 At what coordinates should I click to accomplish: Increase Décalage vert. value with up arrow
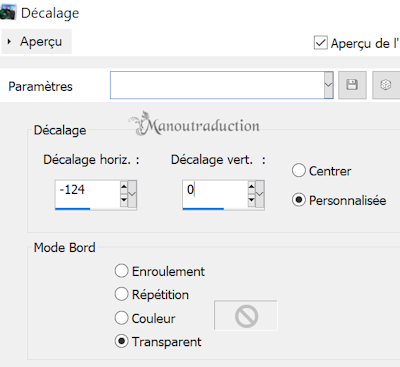pyautogui.click(x=252, y=186)
